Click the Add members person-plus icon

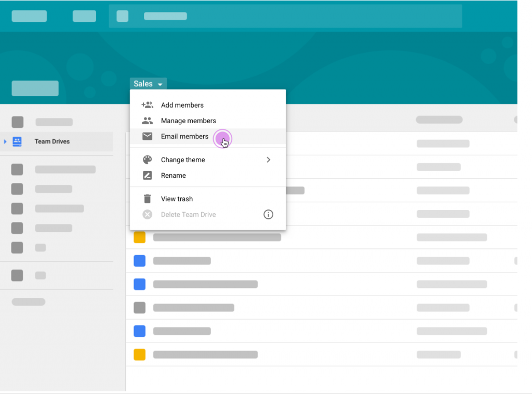click(147, 105)
